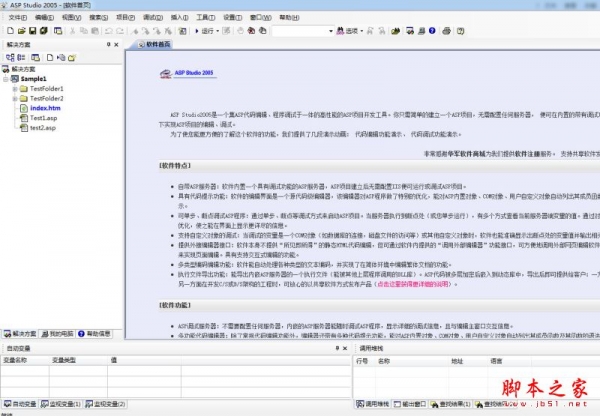Switch to the 调用堆栈 tab
The height and width of the screenshot is (416, 600).
(373, 404)
